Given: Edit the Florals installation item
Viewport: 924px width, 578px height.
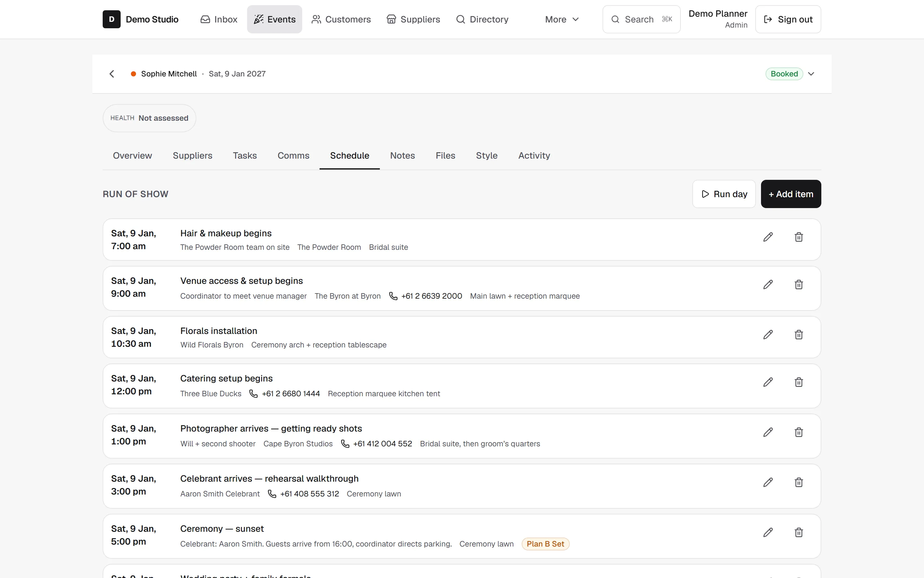Looking at the screenshot, I should [x=768, y=335].
